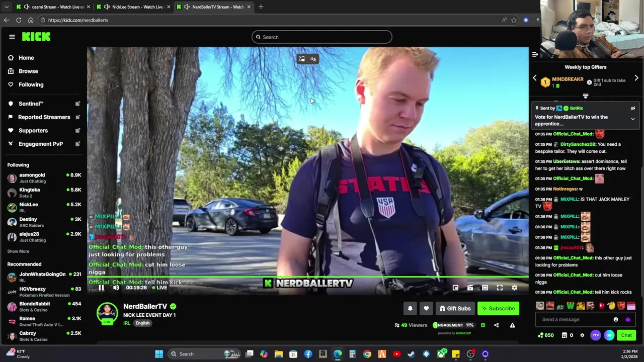Open asmongold channel from Following list

click(44, 178)
